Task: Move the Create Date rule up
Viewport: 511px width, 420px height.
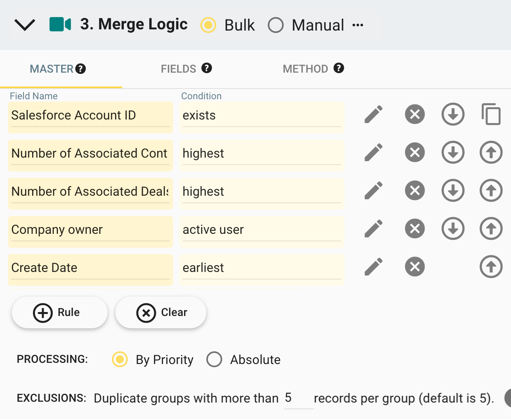Action: [x=491, y=267]
